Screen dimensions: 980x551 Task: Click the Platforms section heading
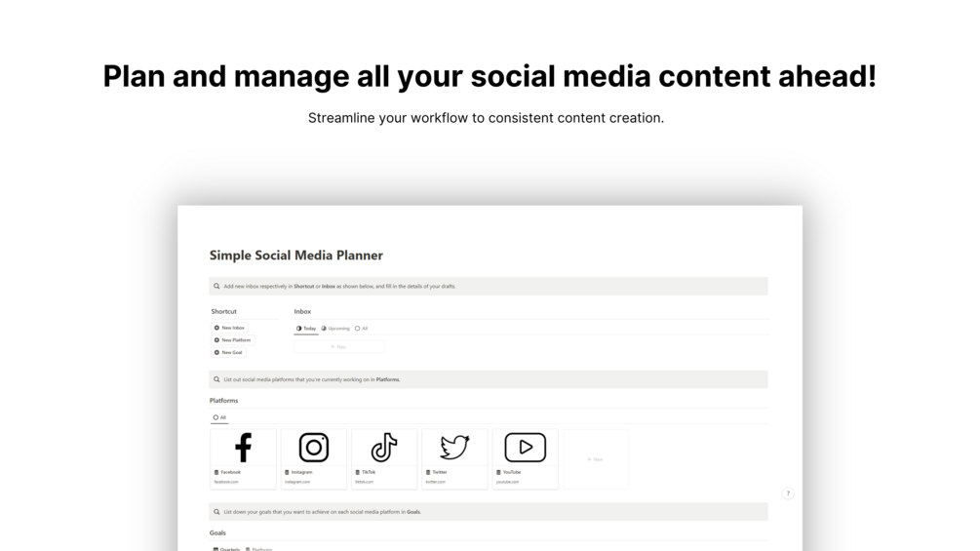223,401
